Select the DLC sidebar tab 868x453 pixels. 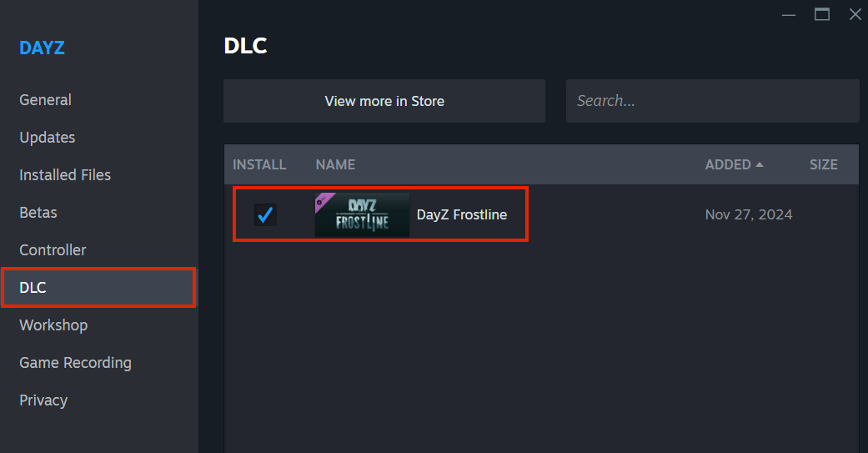click(x=98, y=288)
